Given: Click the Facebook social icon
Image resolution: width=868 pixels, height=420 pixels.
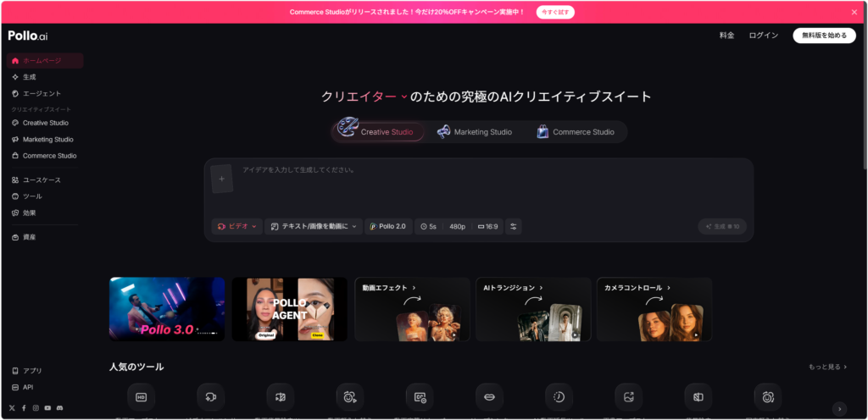Looking at the screenshot, I should pos(24,408).
